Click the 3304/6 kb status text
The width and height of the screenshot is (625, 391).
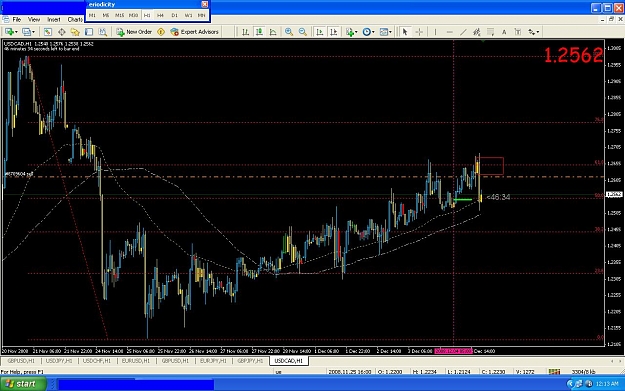point(584,371)
